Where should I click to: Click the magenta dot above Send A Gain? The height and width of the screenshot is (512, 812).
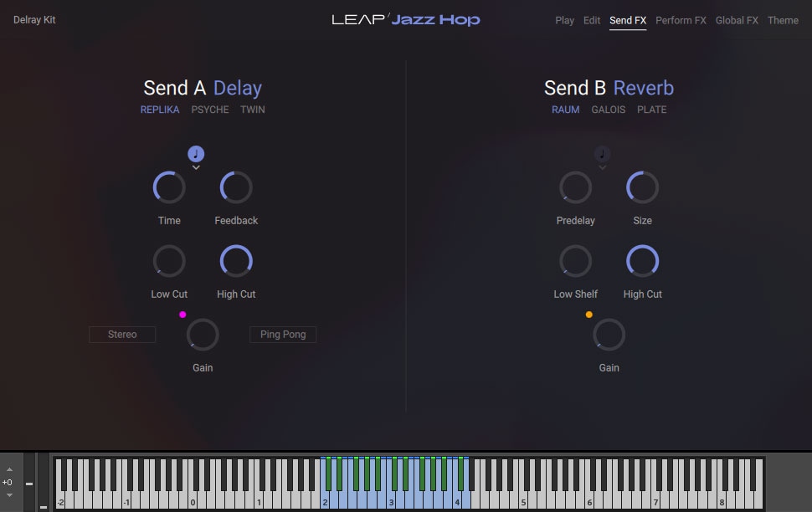coord(182,315)
